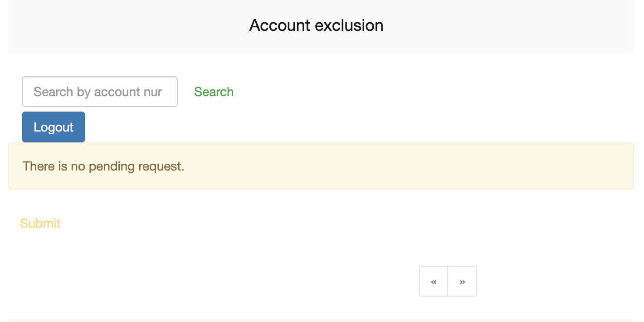Click the gray Account exclusion header panel
The width and height of the screenshot is (644, 322).
[x=321, y=26]
